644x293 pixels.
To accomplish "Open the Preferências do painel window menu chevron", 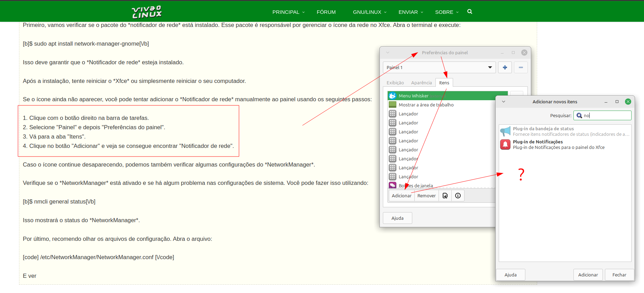I will [388, 53].
